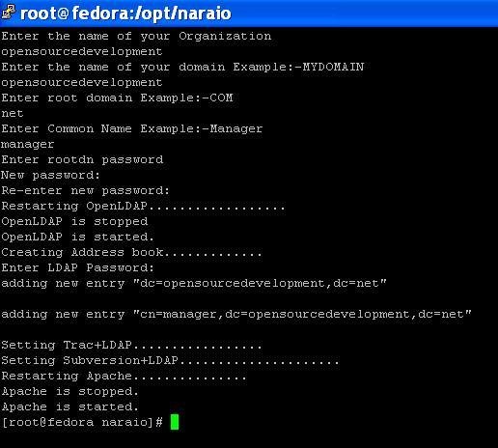This screenshot has width=498, height=448.
Task: Click 'Enter Common Name Example:-Manager' line
Action: point(132,129)
